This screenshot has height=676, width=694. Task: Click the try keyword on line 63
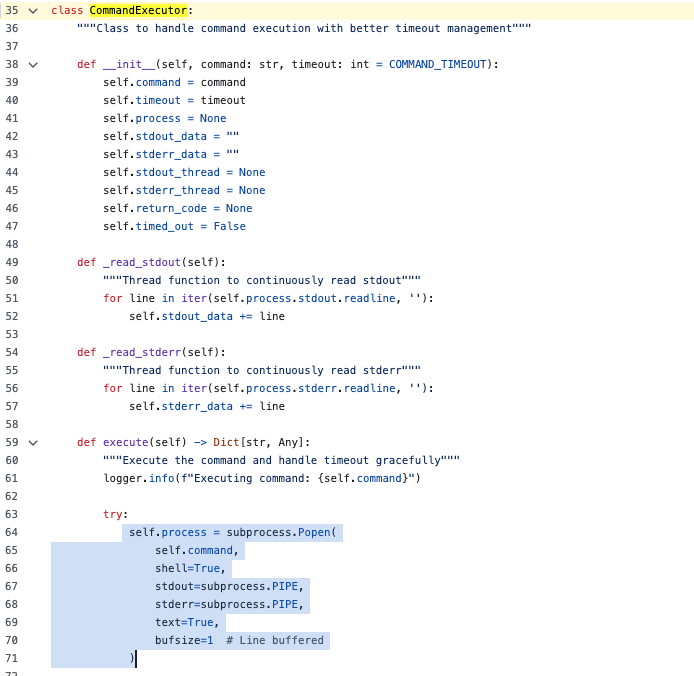point(113,514)
